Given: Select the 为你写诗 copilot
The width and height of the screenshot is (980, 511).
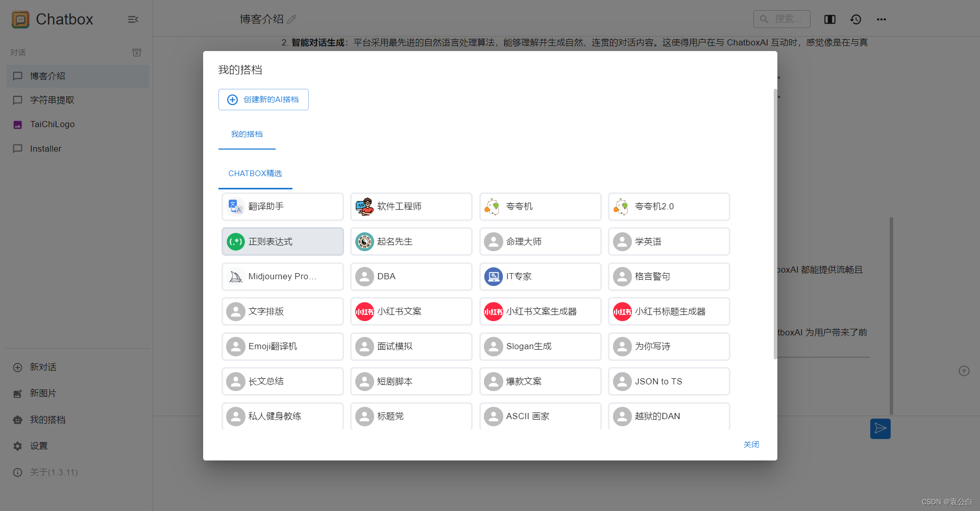Looking at the screenshot, I should tap(669, 346).
